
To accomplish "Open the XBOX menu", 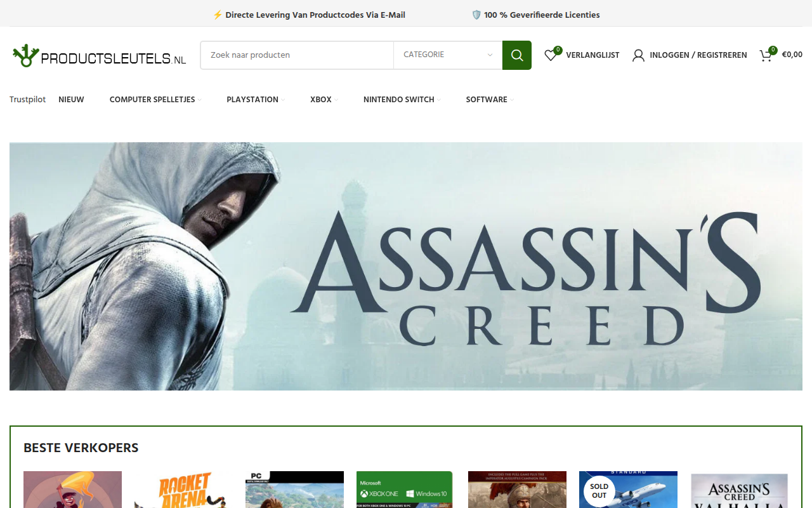I will [321, 100].
